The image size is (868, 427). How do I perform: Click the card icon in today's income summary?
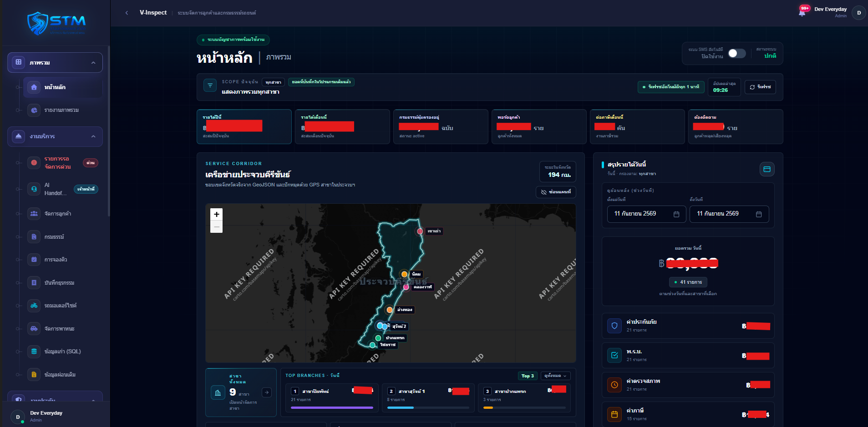[x=767, y=169]
